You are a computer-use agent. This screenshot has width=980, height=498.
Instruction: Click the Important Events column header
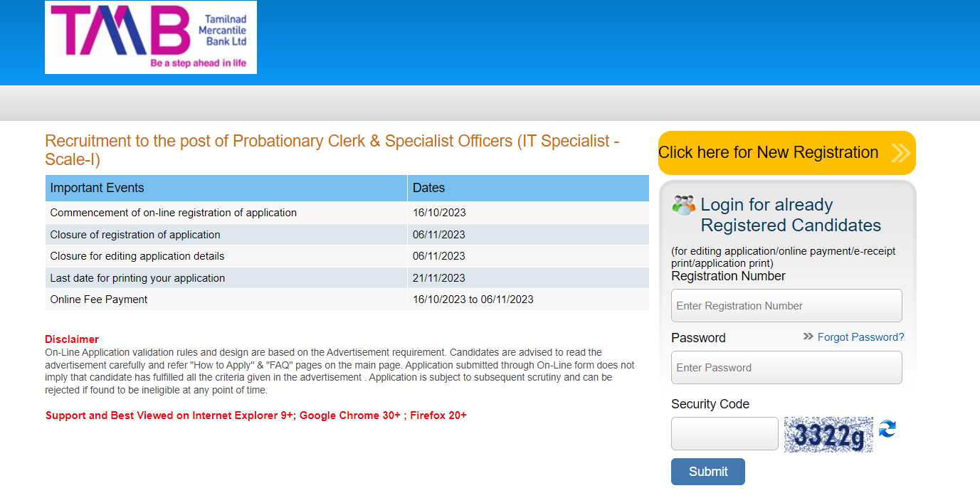point(97,188)
